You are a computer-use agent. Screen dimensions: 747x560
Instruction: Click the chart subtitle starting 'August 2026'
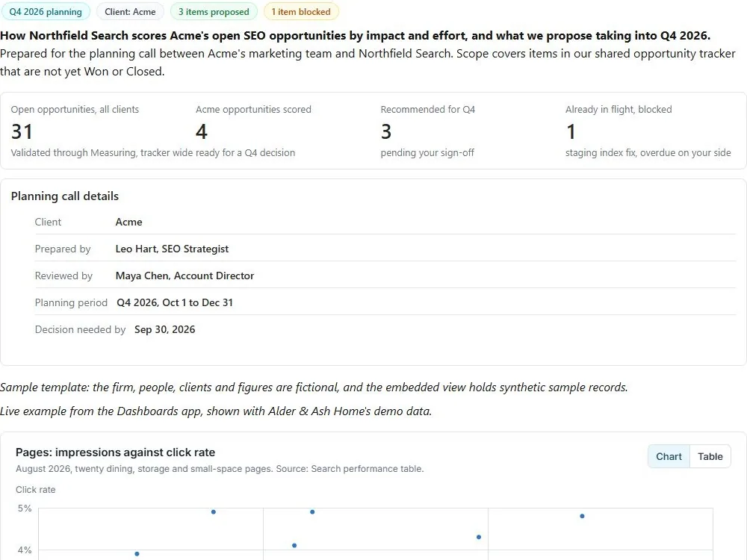[x=220, y=469]
